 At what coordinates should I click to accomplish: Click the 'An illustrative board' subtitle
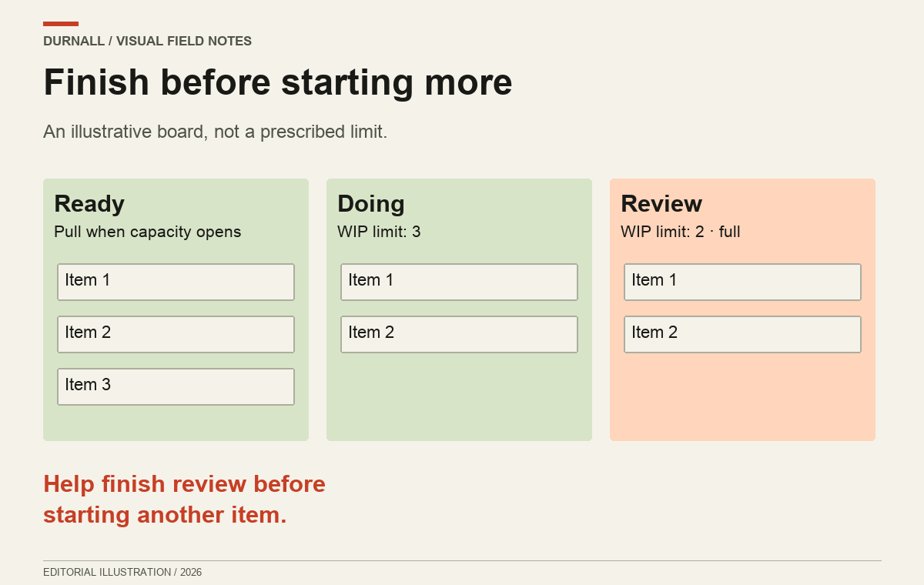tap(216, 132)
